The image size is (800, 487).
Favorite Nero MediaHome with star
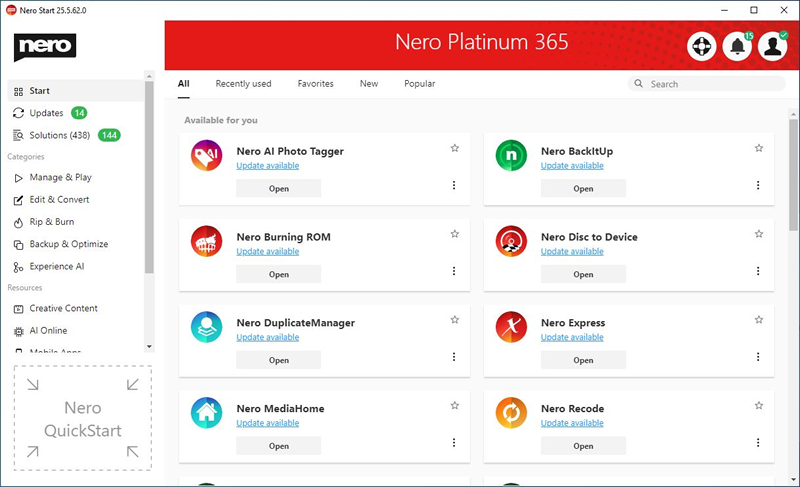(455, 405)
